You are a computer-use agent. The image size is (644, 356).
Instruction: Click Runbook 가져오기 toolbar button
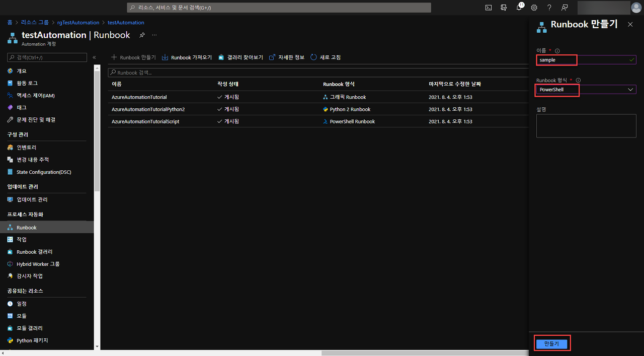pos(187,57)
